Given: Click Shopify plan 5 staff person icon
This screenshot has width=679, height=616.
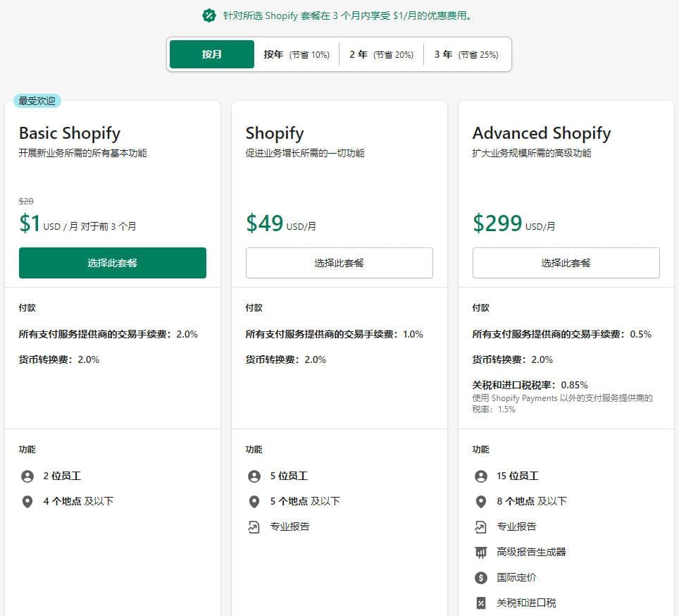Looking at the screenshot, I should [254, 476].
